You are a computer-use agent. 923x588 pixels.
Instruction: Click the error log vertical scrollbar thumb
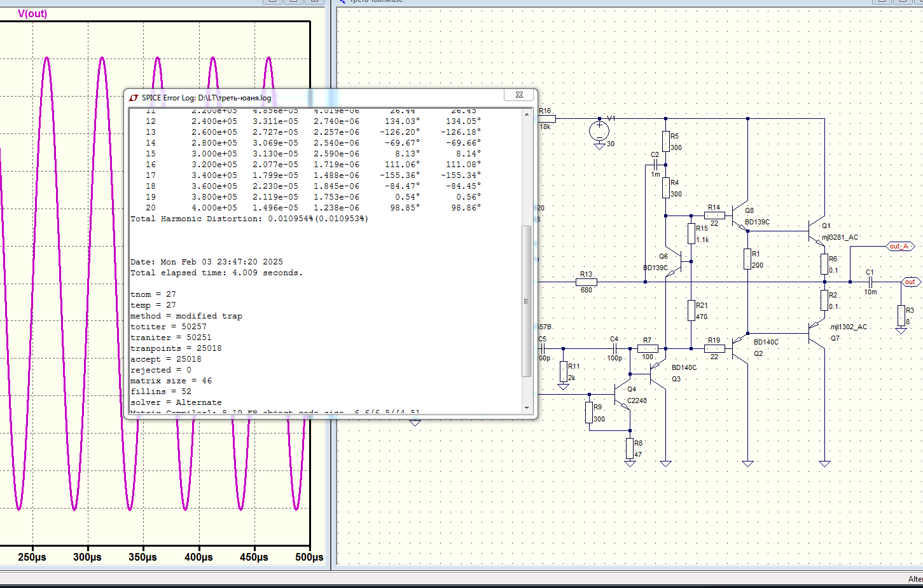(x=526, y=301)
